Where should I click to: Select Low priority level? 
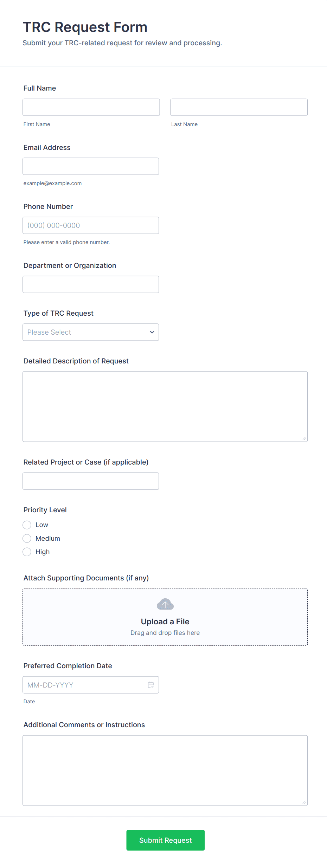27,525
